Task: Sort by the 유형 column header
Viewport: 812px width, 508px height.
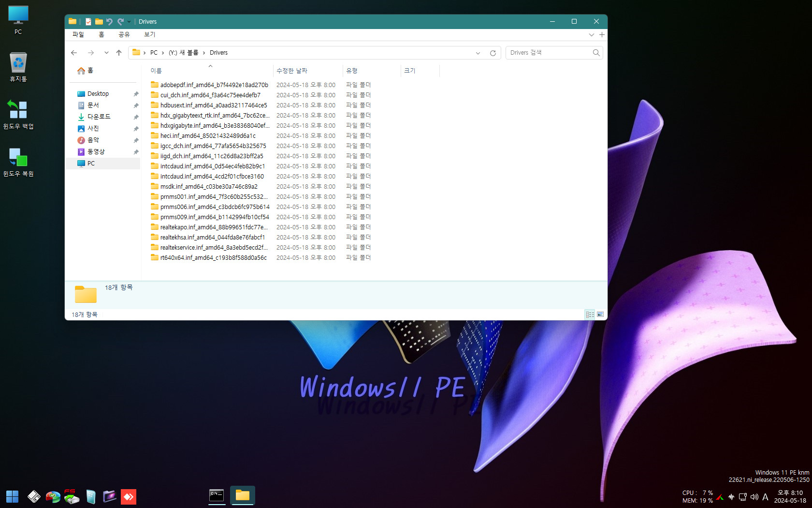Action: 372,71
